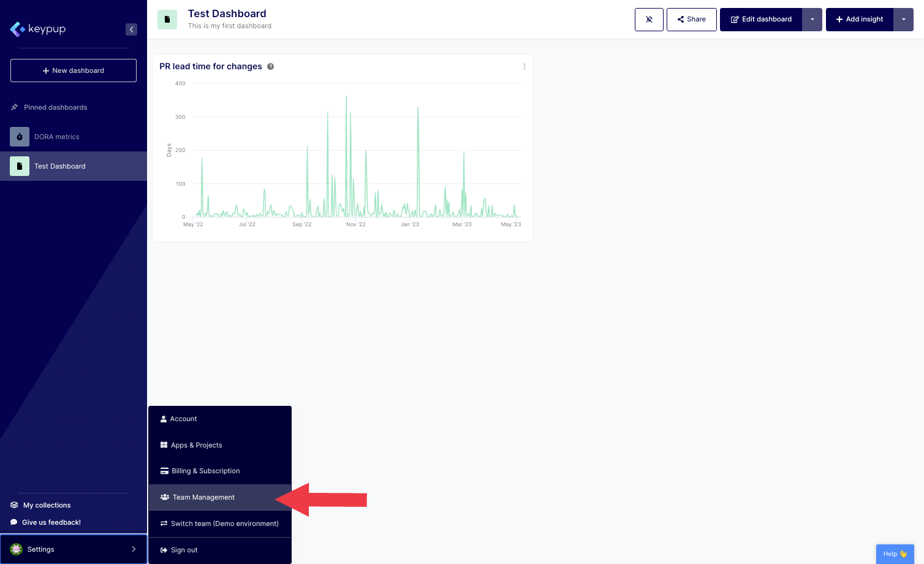Go to Billing & Subscription
Image resolution: width=924 pixels, height=564 pixels.
click(x=205, y=471)
